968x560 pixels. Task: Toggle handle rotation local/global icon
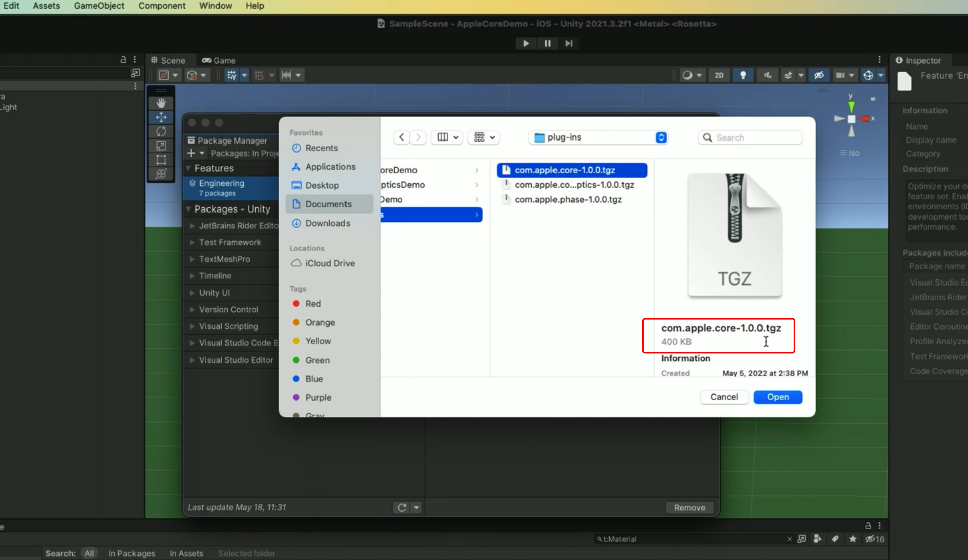(192, 75)
